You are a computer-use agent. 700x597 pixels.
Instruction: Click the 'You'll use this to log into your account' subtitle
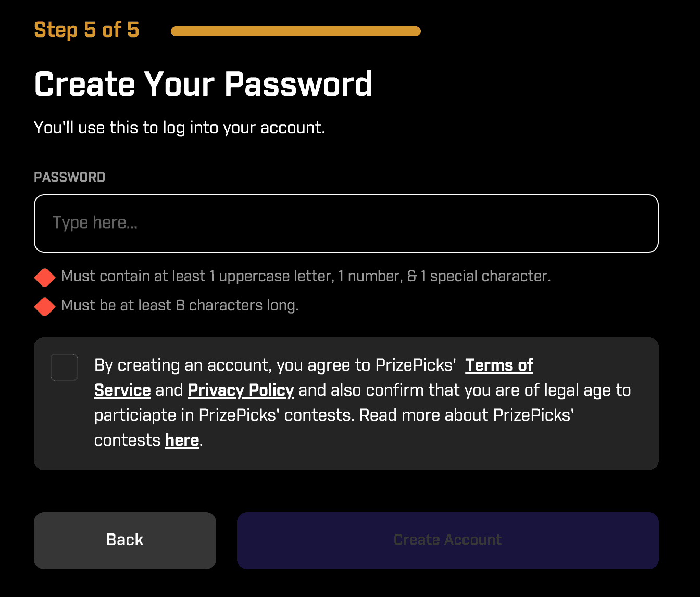click(x=179, y=128)
